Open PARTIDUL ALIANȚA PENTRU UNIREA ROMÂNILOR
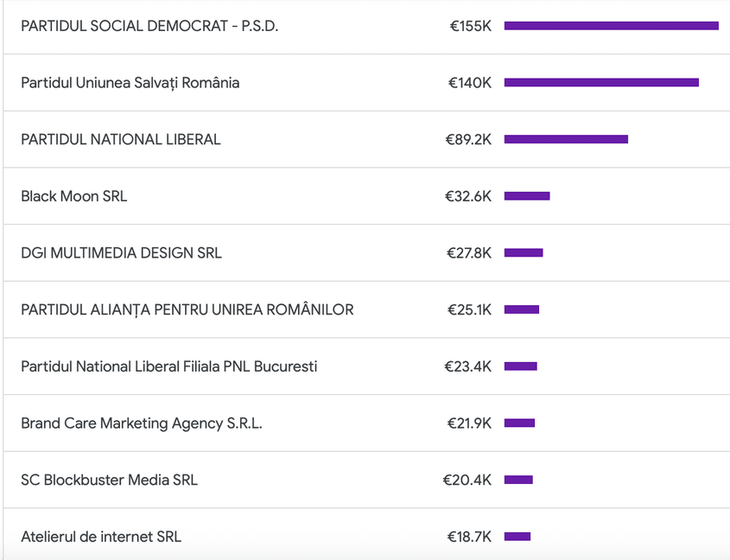Screen dimensions: 730x560 coord(187,309)
